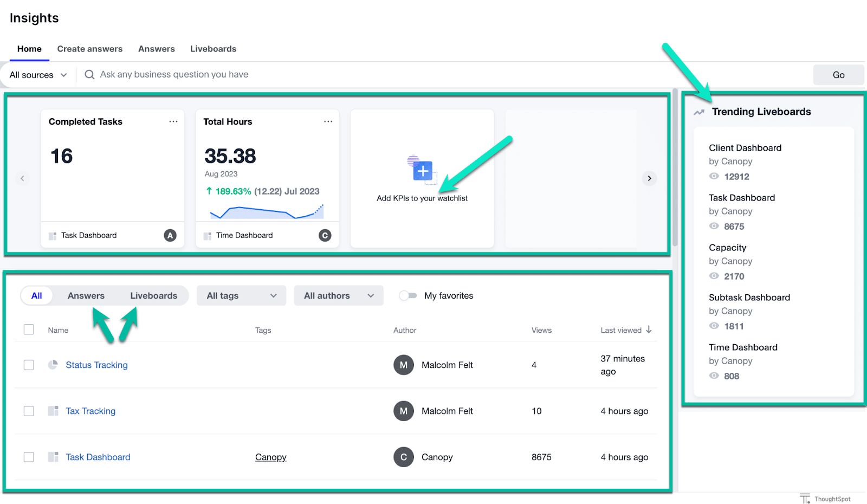The height and width of the screenshot is (504, 867).
Task: Click the Last viewed sort arrow
Action: pos(648,329)
